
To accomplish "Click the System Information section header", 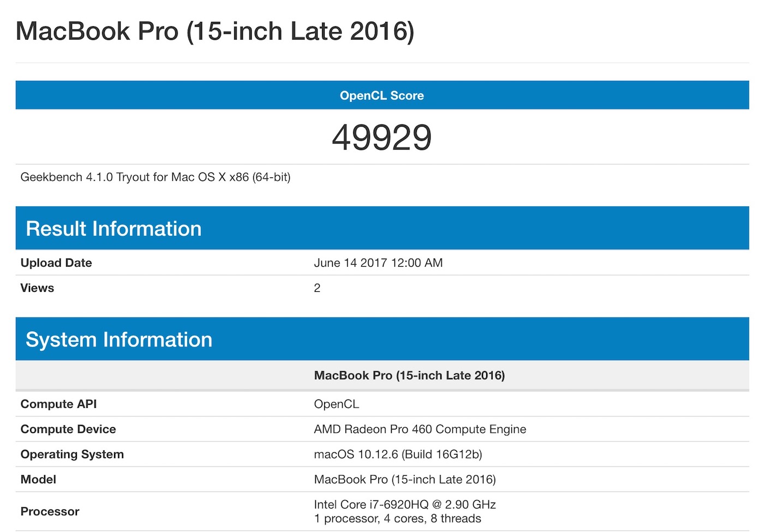I will coord(382,339).
